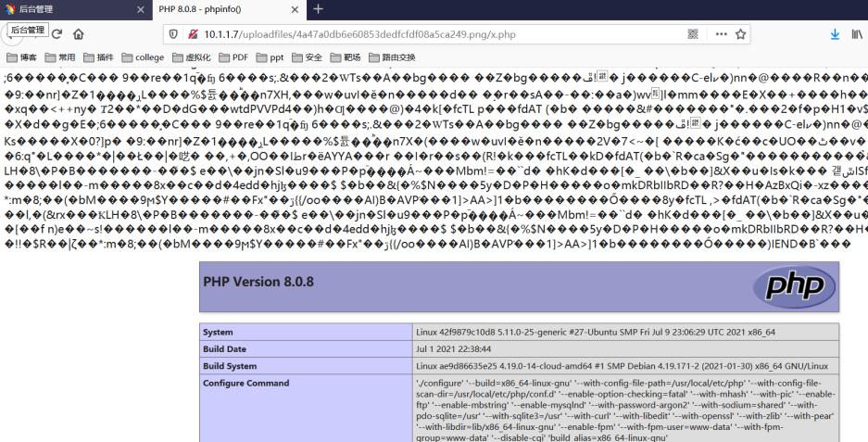
Task: Open the college bookmarks folder
Action: coord(143,57)
